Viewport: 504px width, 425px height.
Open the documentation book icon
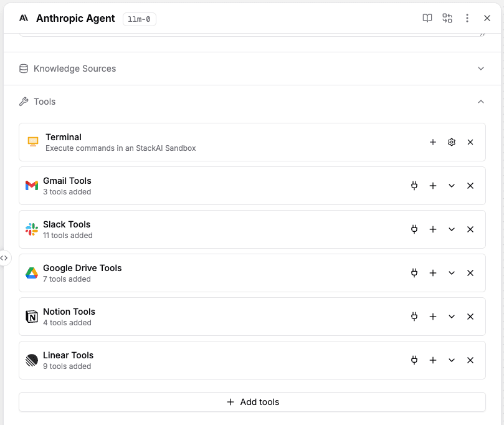(x=427, y=18)
